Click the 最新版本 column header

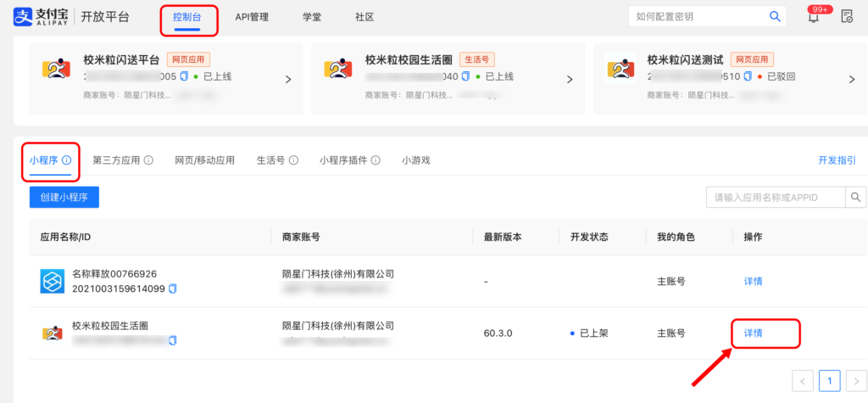pos(503,238)
